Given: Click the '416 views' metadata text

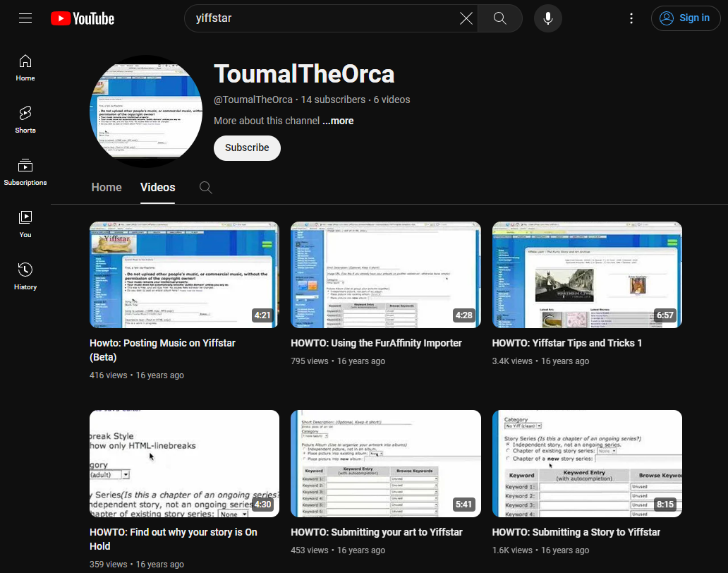Looking at the screenshot, I should point(108,375).
